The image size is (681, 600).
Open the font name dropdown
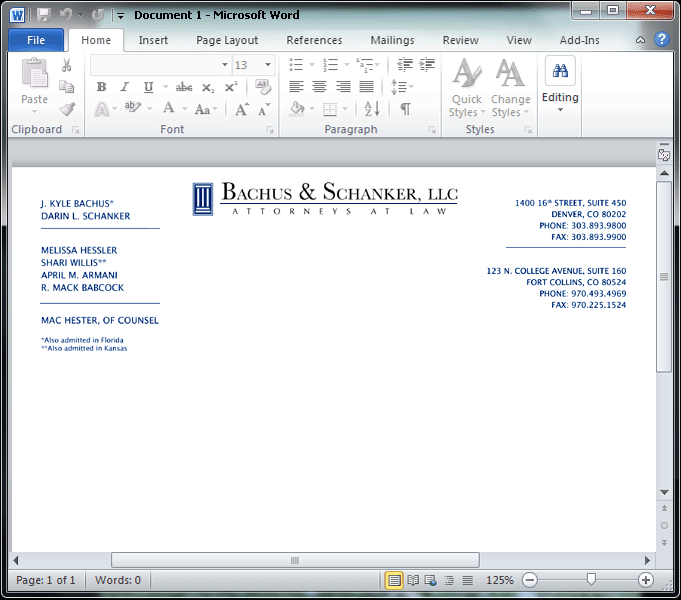pos(225,65)
